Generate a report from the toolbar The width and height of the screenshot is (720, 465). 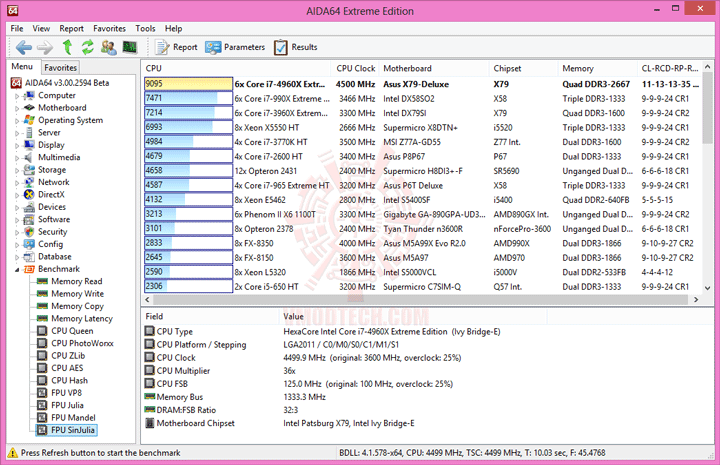click(176, 47)
